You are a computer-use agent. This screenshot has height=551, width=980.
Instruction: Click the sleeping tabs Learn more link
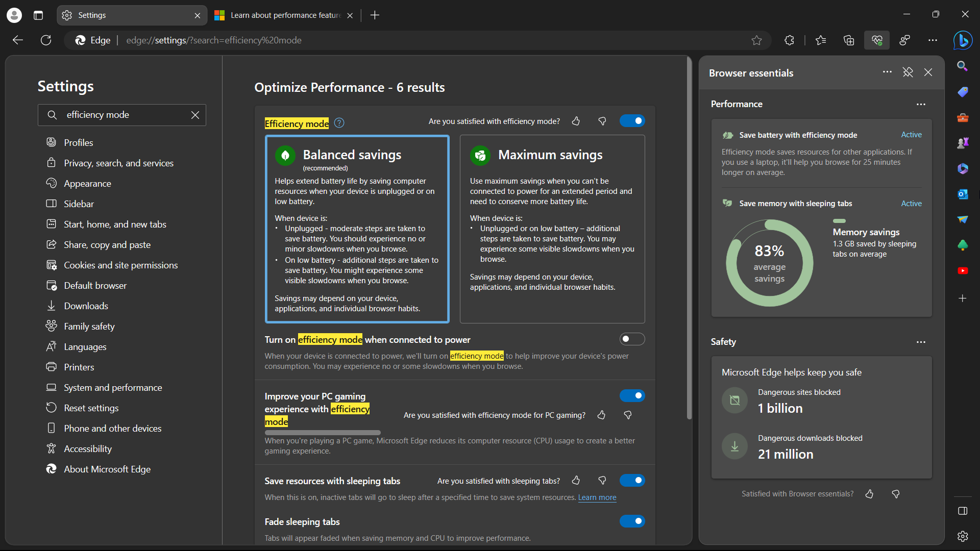(x=597, y=497)
